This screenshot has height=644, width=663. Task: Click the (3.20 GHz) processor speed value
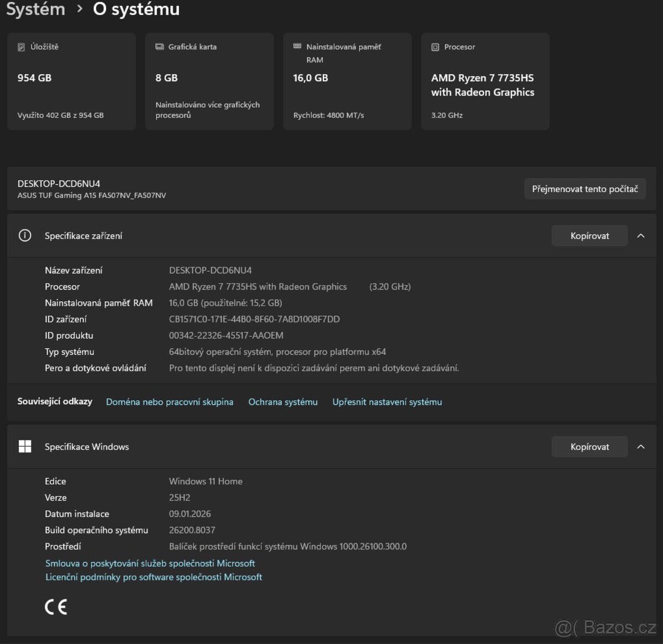click(390, 286)
